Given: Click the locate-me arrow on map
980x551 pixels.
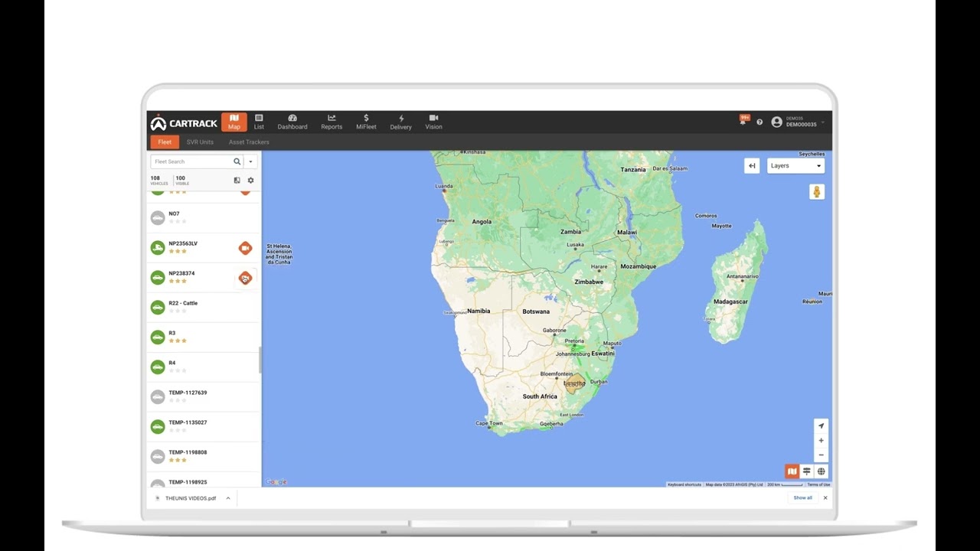Looking at the screenshot, I should click(x=821, y=426).
